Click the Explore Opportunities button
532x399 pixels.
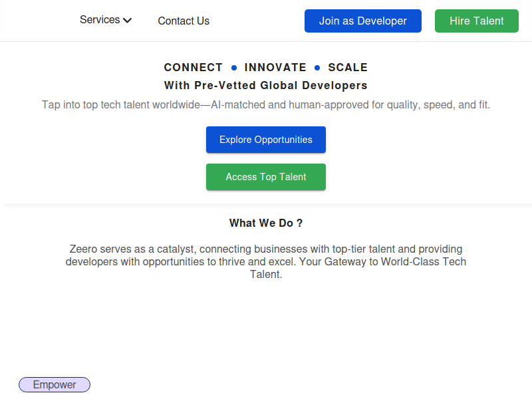(x=266, y=140)
